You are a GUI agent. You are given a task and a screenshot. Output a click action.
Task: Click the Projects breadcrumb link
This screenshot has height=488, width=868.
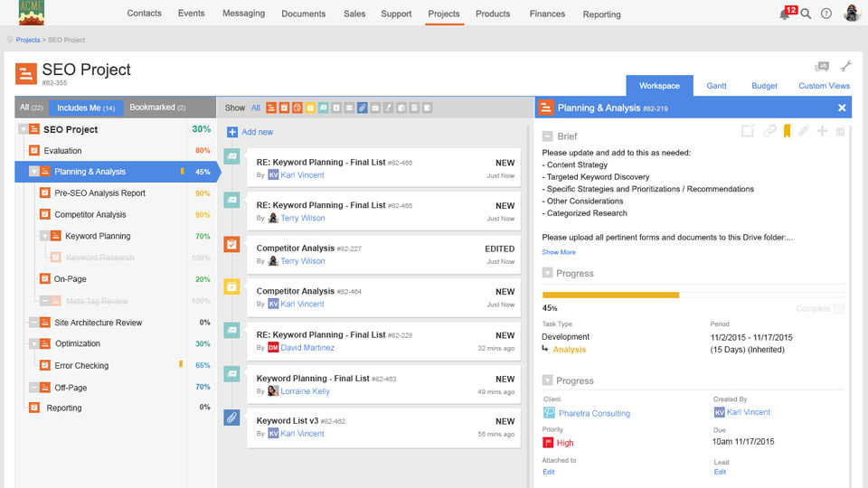pos(28,40)
